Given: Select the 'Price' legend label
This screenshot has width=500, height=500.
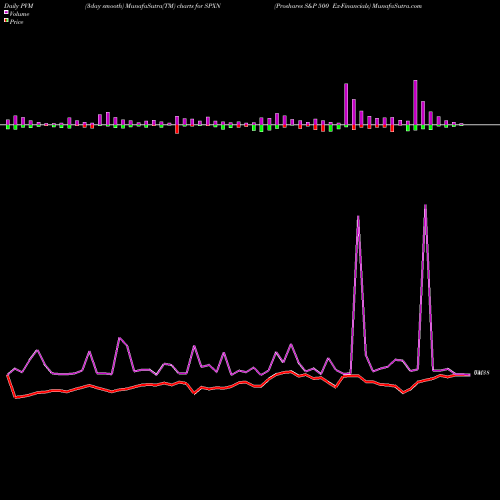Looking at the screenshot, I should point(16,22).
